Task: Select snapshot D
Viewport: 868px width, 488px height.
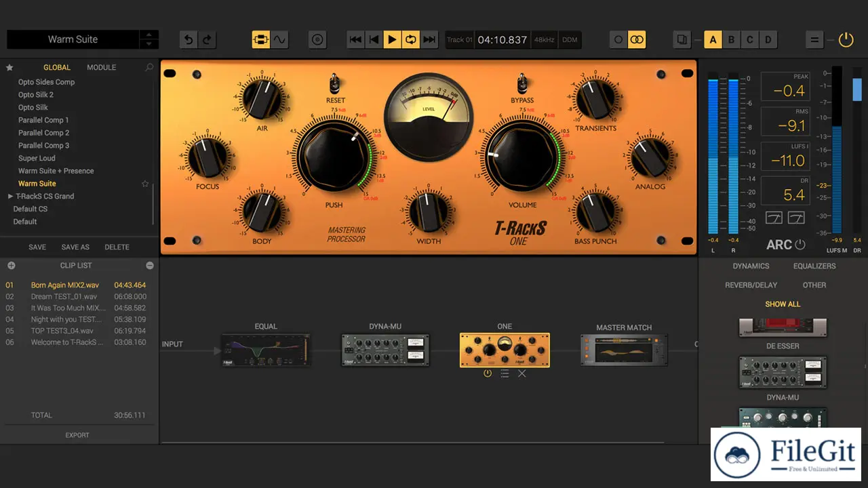Action: click(x=768, y=40)
